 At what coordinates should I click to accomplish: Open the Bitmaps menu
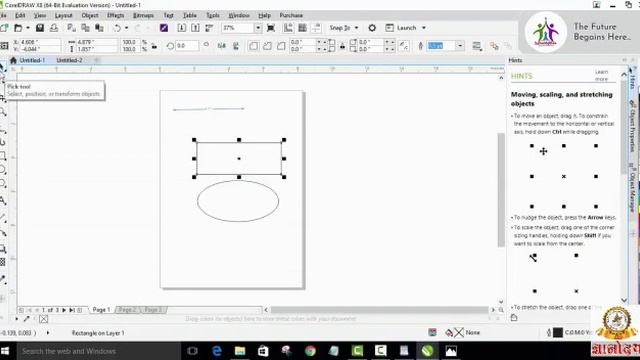[x=143, y=16]
